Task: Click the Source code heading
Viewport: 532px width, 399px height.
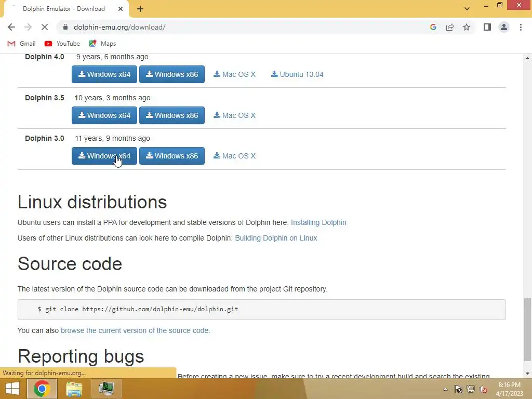Action: tap(70, 264)
